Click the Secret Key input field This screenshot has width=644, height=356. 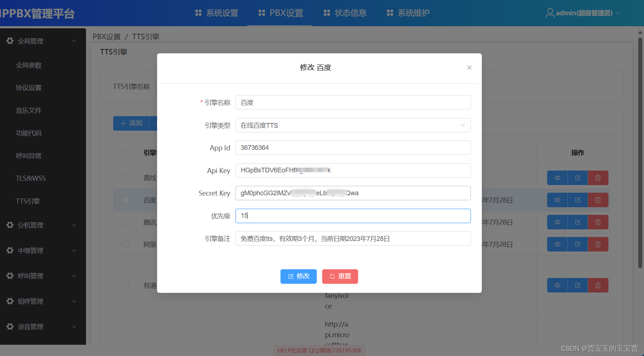(353, 193)
